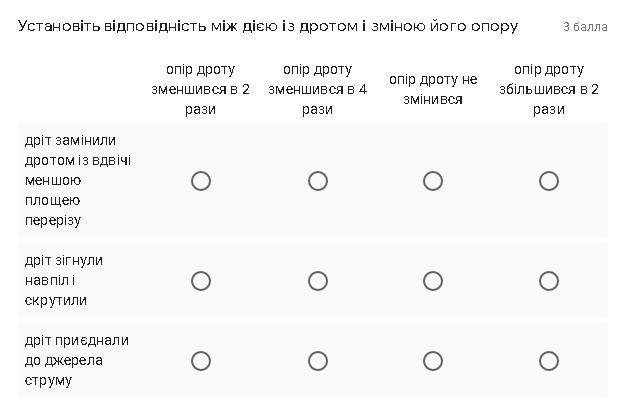This screenshot has width=625, height=420.
Task: Click row label 'дріт зігнули навпіл і скрутили'
Action: coord(64,280)
